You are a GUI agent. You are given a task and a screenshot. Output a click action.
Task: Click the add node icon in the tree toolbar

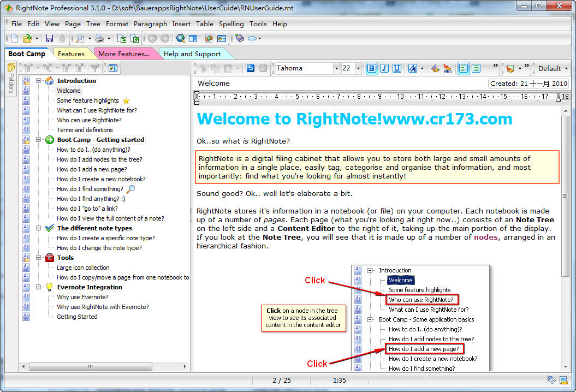tap(28, 68)
